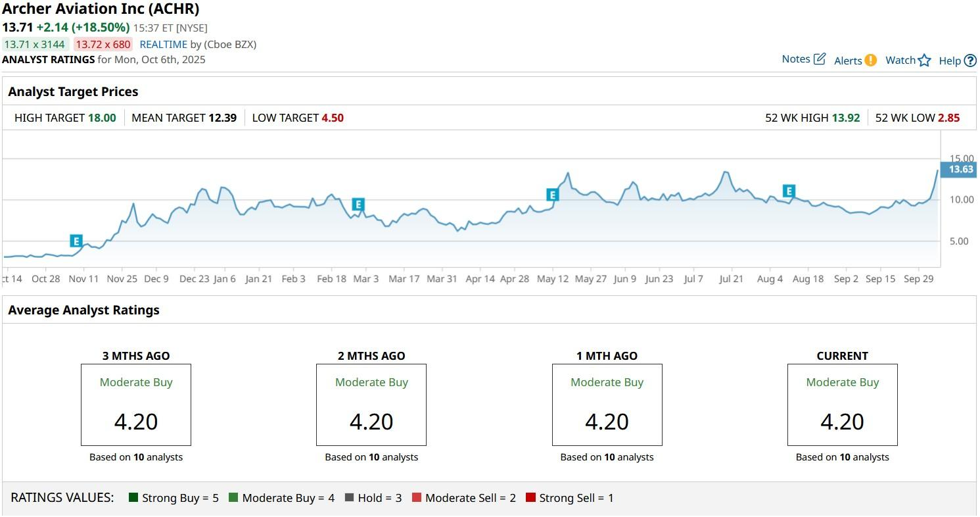Click the Hold gray legend swatch
This screenshot has width=980, height=517.
(349, 498)
